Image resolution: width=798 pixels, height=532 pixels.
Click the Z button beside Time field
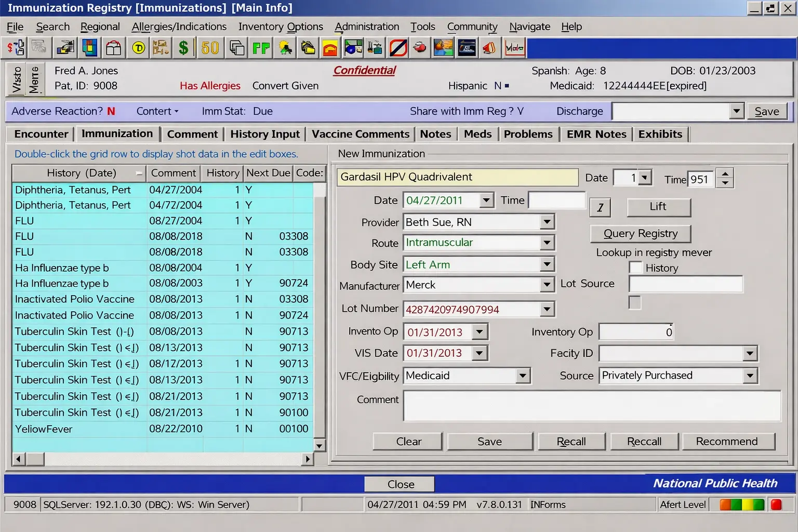[x=600, y=207]
